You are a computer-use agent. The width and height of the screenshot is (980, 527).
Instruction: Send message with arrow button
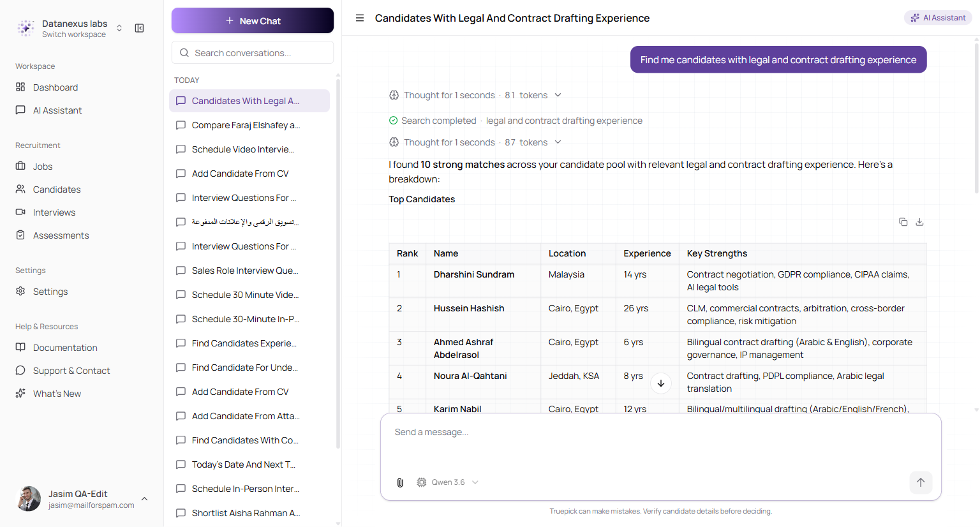921,482
